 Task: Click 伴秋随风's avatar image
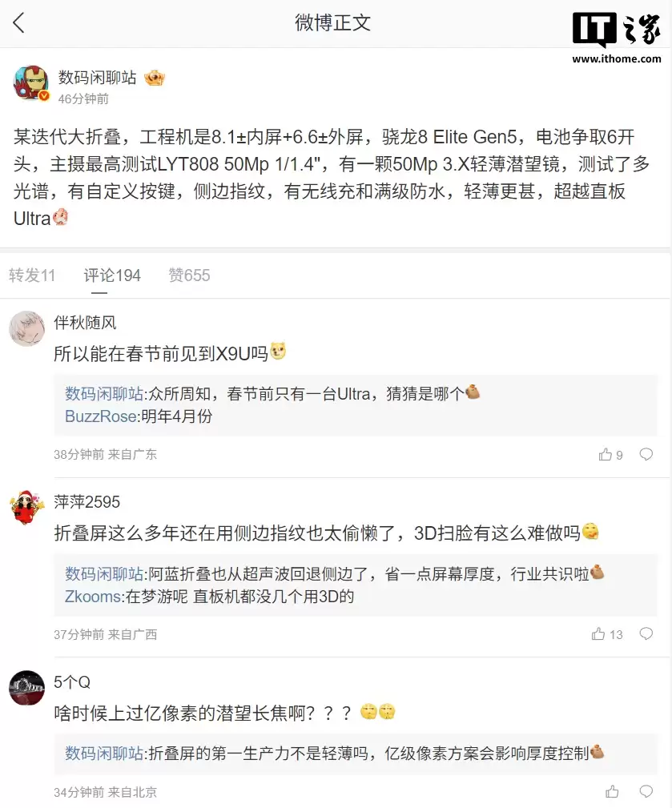pos(26,329)
